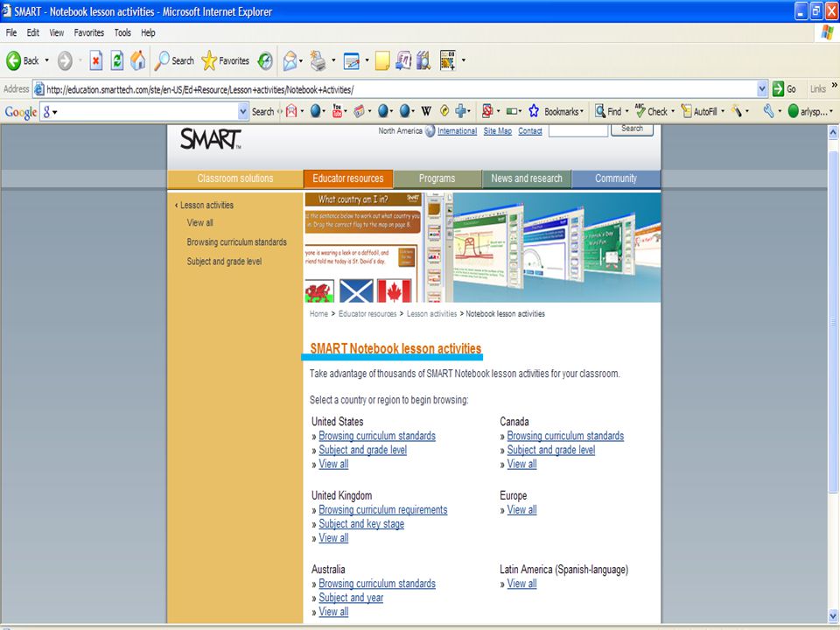Click the YouTube icon on Google toolbar
Viewport: 840px width, 630px height.
337,111
